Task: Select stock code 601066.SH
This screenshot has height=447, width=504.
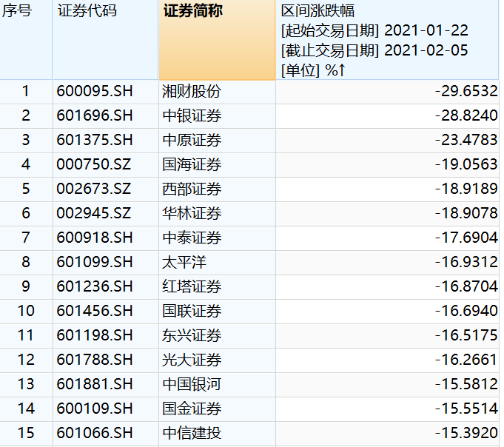Action: tap(95, 433)
